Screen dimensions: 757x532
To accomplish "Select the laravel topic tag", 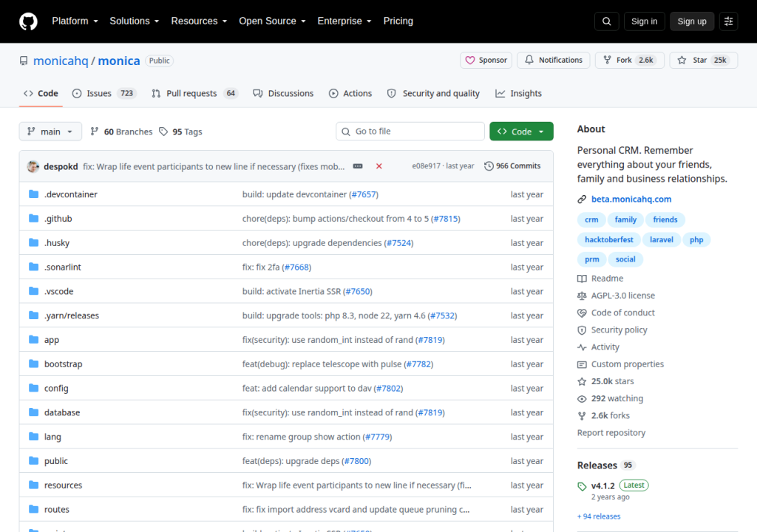I will 662,239.
